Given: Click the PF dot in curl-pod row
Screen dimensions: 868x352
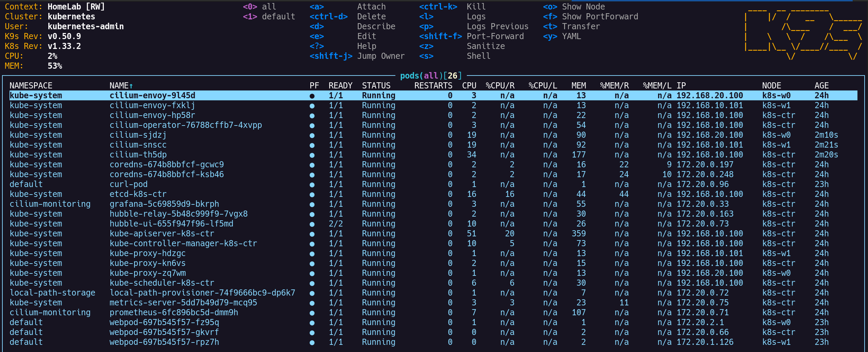Looking at the screenshot, I should [312, 185].
